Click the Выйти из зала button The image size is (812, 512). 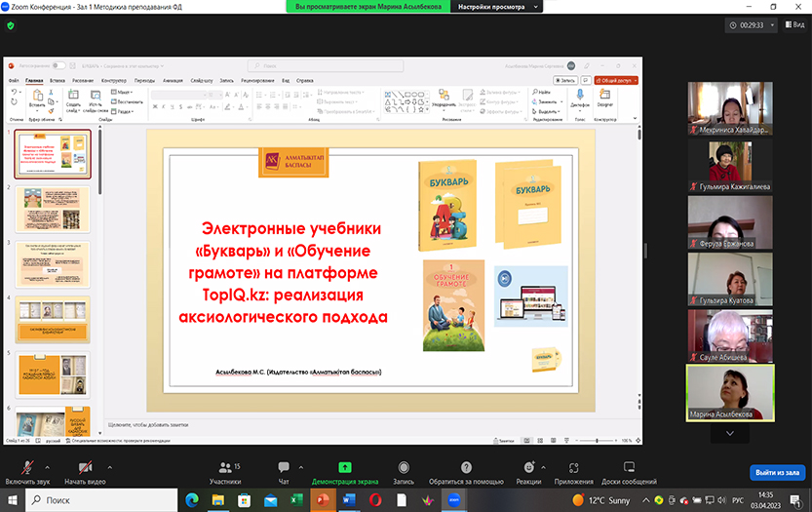click(777, 472)
